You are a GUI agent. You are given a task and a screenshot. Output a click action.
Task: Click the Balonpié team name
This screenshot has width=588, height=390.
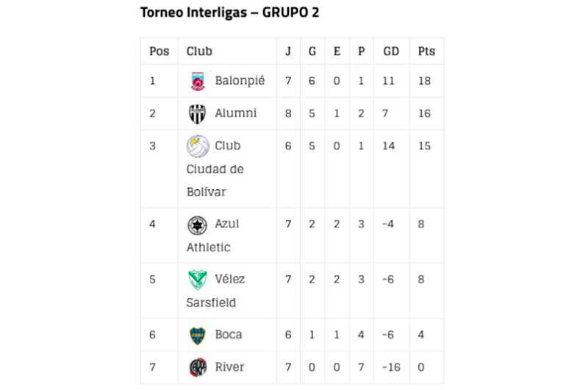pyautogui.click(x=240, y=80)
